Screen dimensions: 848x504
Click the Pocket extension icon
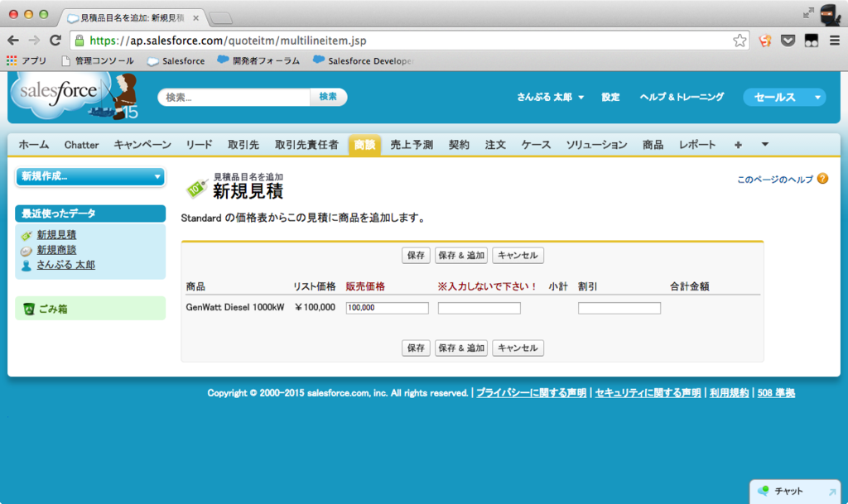tap(788, 41)
